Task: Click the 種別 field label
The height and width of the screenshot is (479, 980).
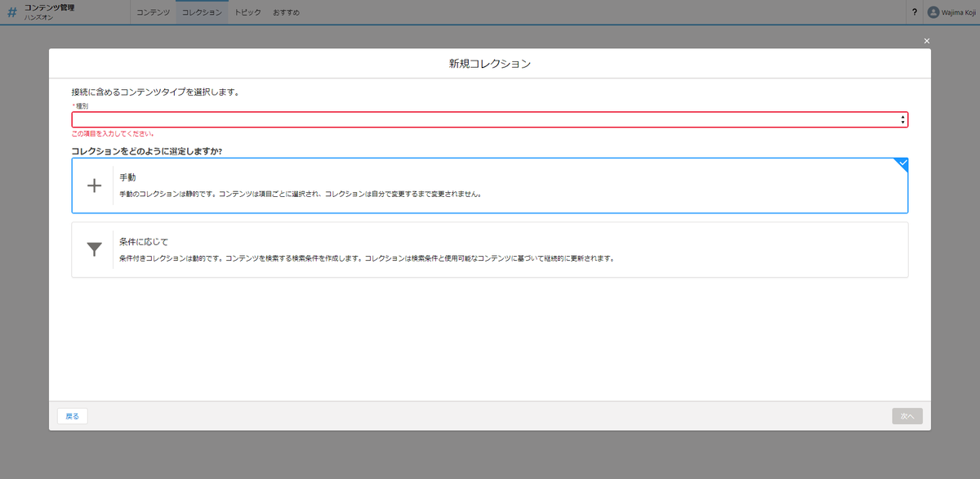Action: [82, 106]
